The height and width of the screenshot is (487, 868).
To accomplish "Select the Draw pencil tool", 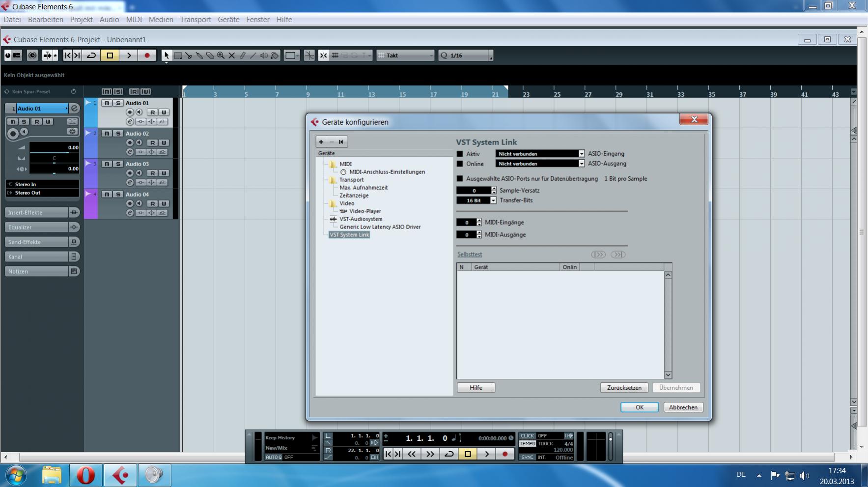I will click(243, 56).
